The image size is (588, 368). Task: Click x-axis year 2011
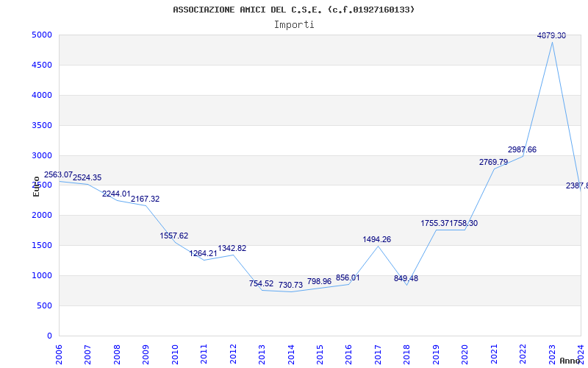(204, 355)
